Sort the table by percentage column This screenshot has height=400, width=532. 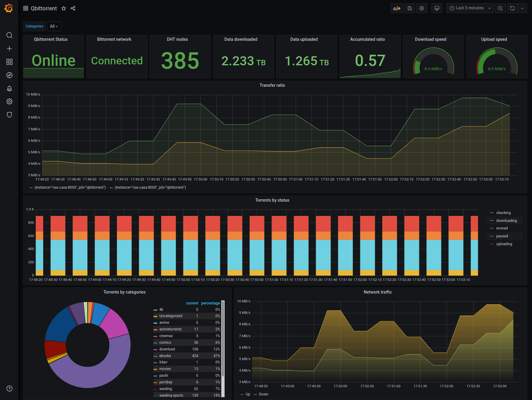(x=210, y=303)
